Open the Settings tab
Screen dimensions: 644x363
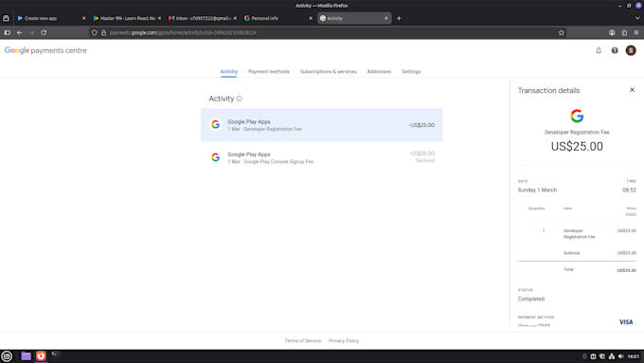411,71
